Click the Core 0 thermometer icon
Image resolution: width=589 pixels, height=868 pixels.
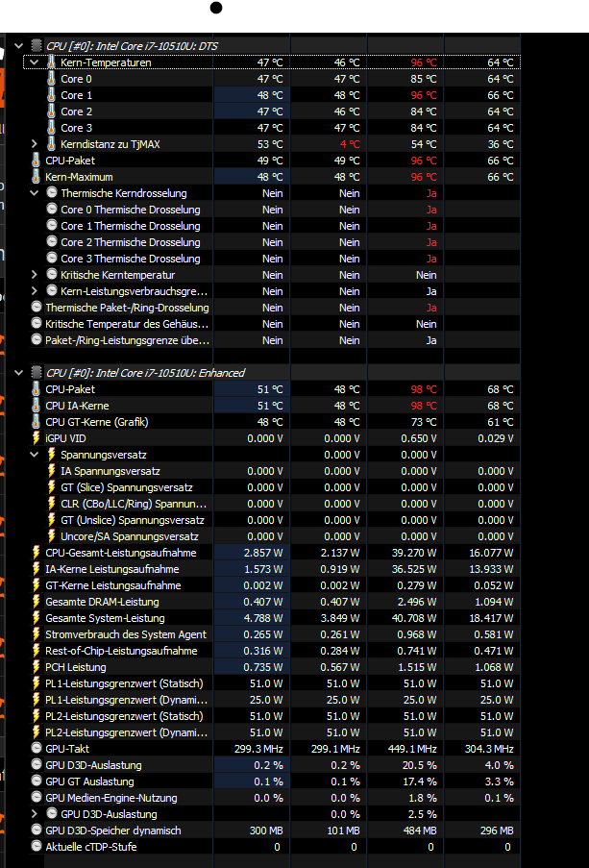(x=52, y=79)
